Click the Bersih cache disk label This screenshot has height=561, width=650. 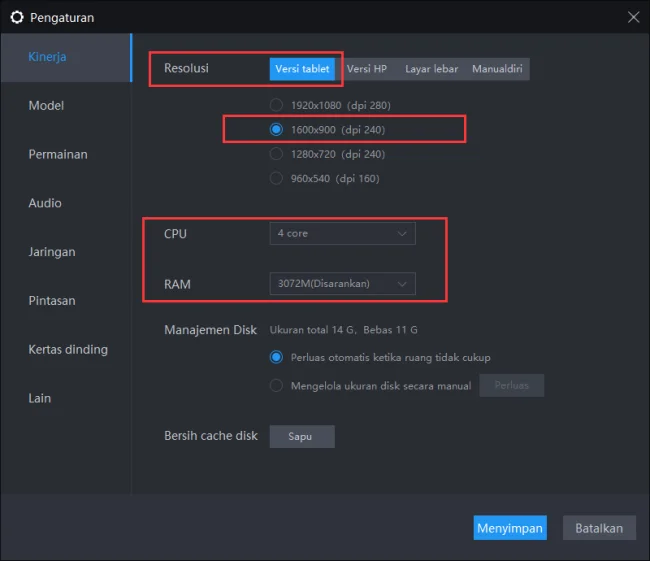click(x=211, y=436)
